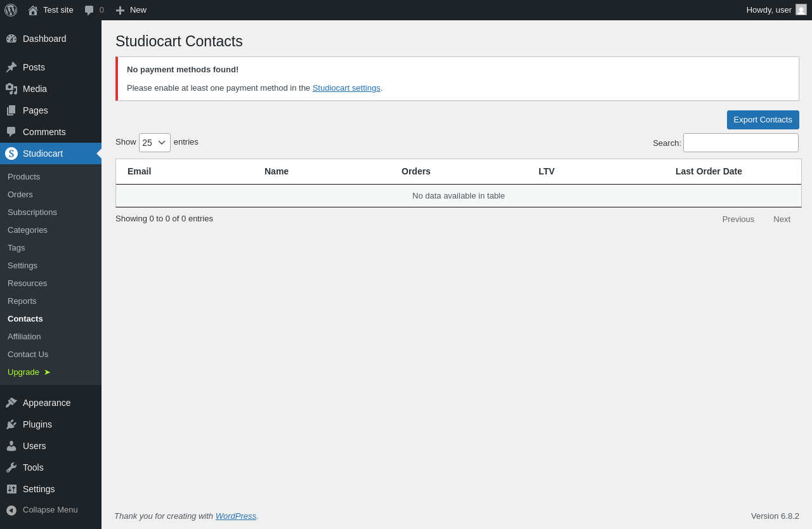Click the user avatar next to Howdy
The width and height of the screenshot is (812, 529).
pyautogui.click(x=801, y=10)
